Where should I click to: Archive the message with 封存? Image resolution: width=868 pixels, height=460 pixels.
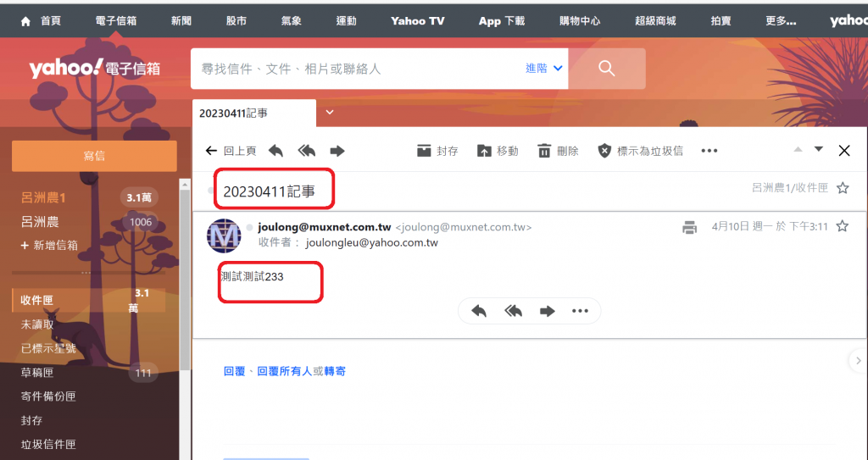point(437,151)
